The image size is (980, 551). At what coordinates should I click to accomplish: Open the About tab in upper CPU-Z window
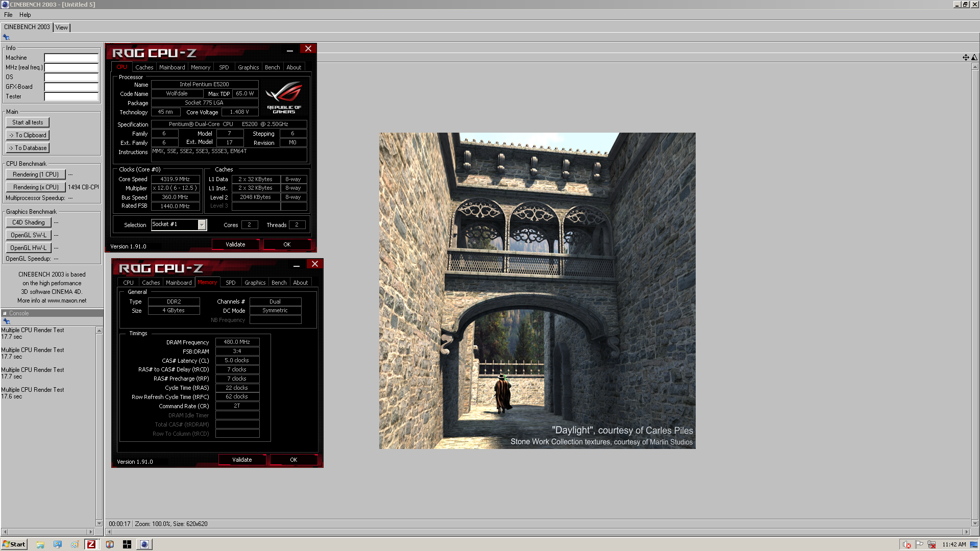pos(293,67)
